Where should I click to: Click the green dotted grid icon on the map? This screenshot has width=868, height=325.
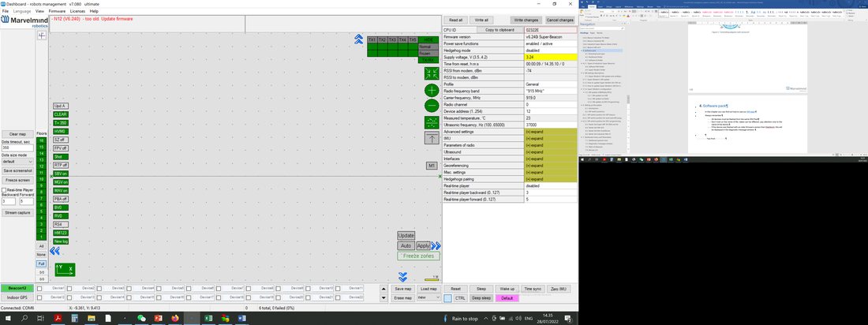point(432,121)
